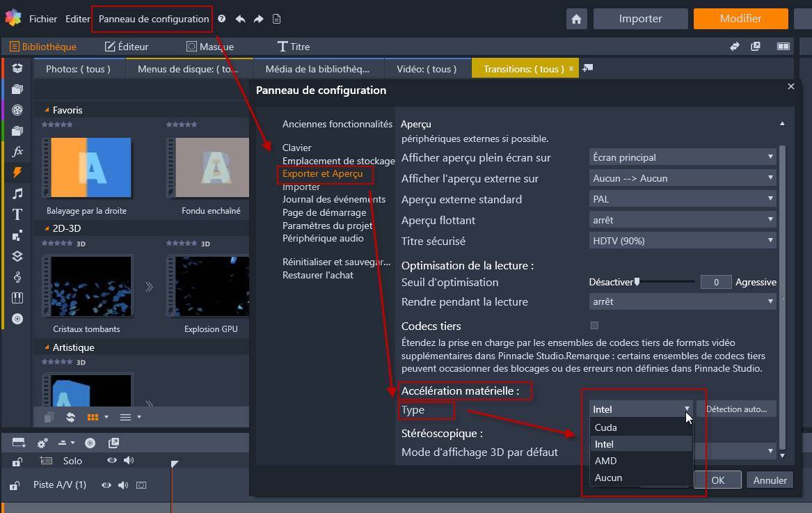Image resolution: width=812 pixels, height=513 pixels.
Task: Expand the Titre sécurisé HDTV (90%) dropdown
Action: click(682, 241)
